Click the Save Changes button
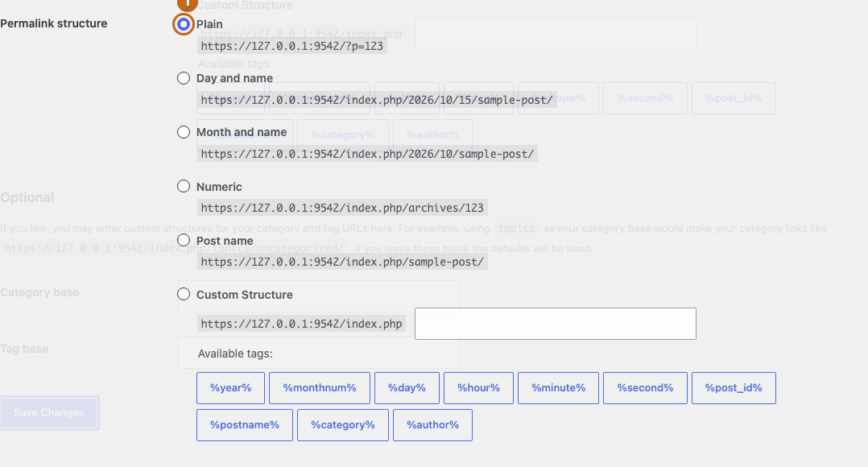The image size is (868, 467). (x=49, y=413)
